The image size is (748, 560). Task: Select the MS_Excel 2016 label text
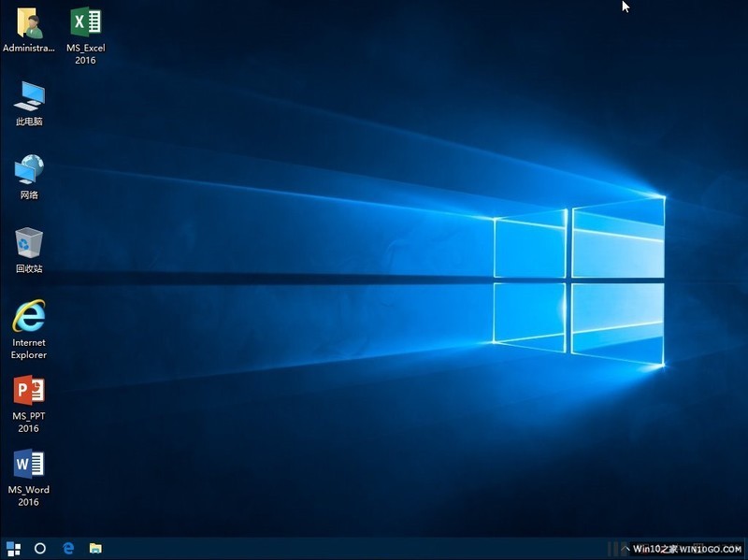point(85,54)
